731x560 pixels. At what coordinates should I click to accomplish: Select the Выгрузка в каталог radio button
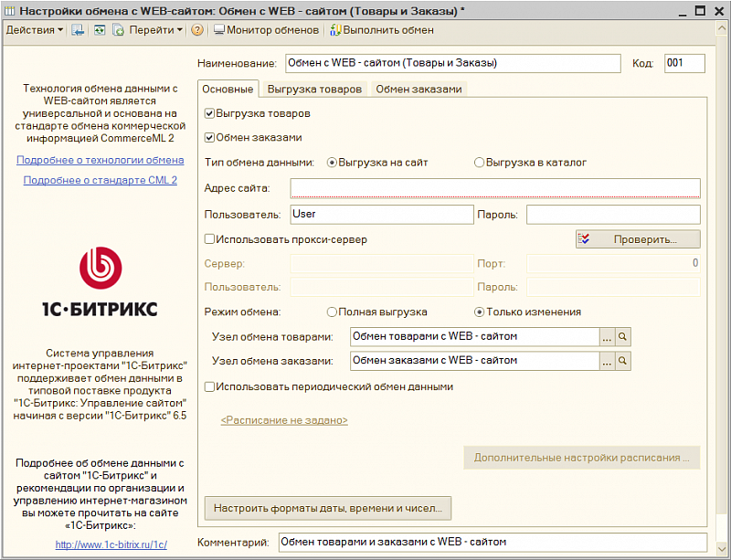pos(479,163)
